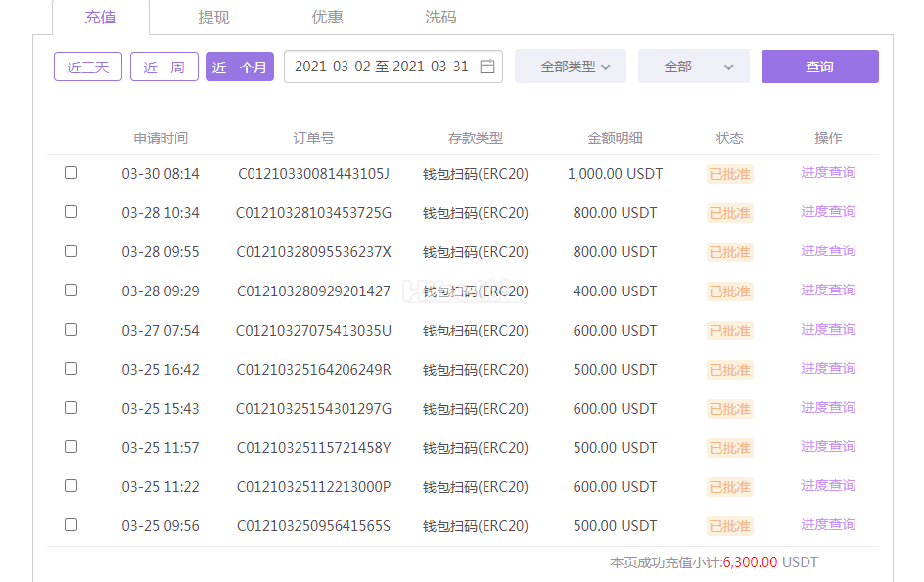Viewport: 924px width, 582px height.
Task: Select the 充值 tab
Action: [101, 18]
